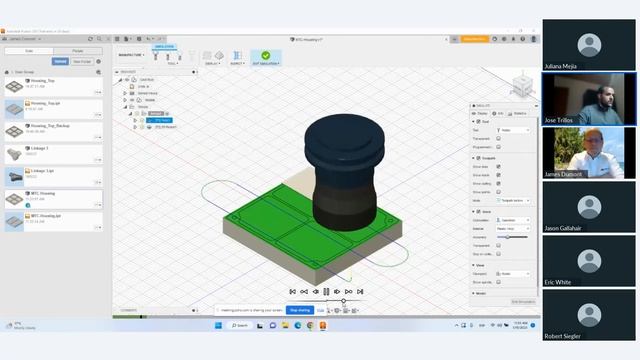Open the Inspect measure tool
Screen dimensions: 640x360
tap(237, 55)
